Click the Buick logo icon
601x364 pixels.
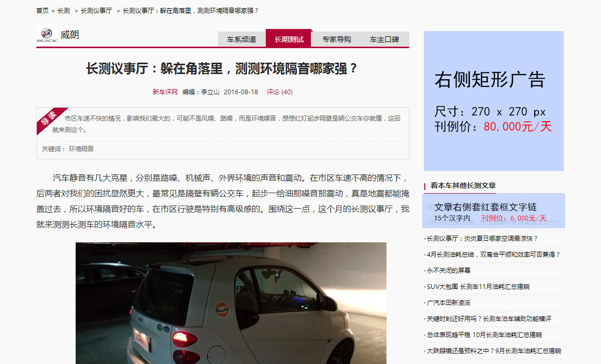(47, 34)
